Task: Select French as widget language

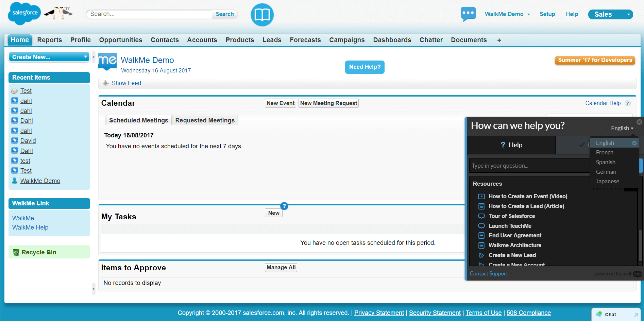Action: click(x=605, y=152)
